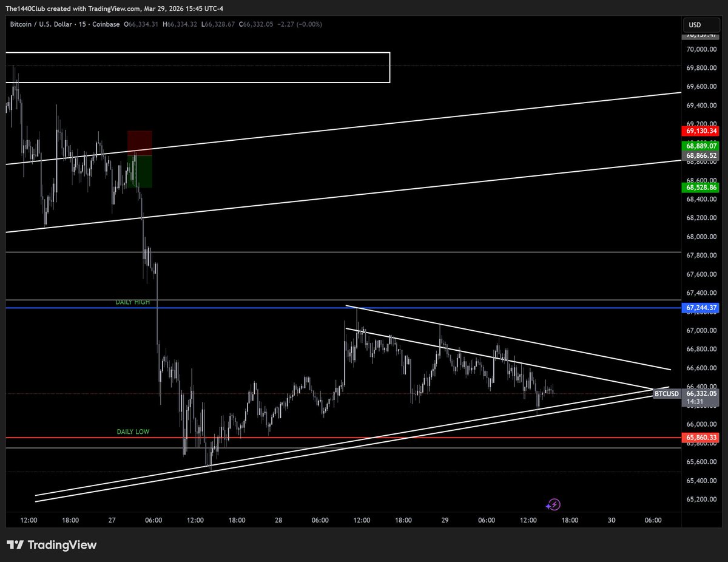Click the date 28 on time axis
Screen dimensions: 728x562
(278, 520)
